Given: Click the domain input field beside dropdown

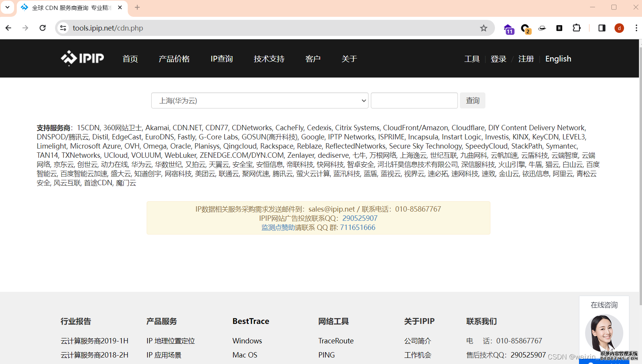Looking at the screenshot, I should tap(414, 101).
